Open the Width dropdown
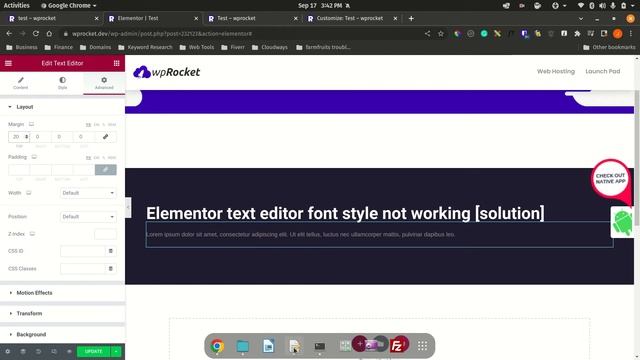The width and height of the screenshot is (640, 360). [x=88, y=193]
